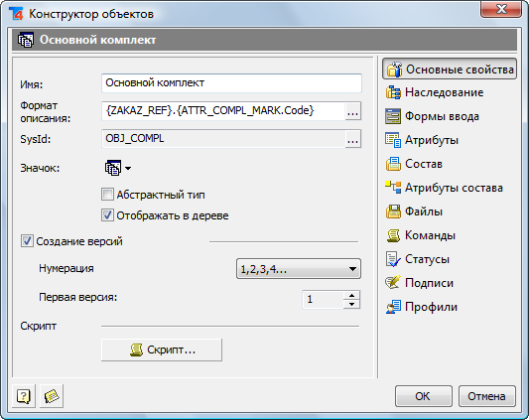Click the yellow notes icon button
529x420 pixels.
[x=52, y=396]
